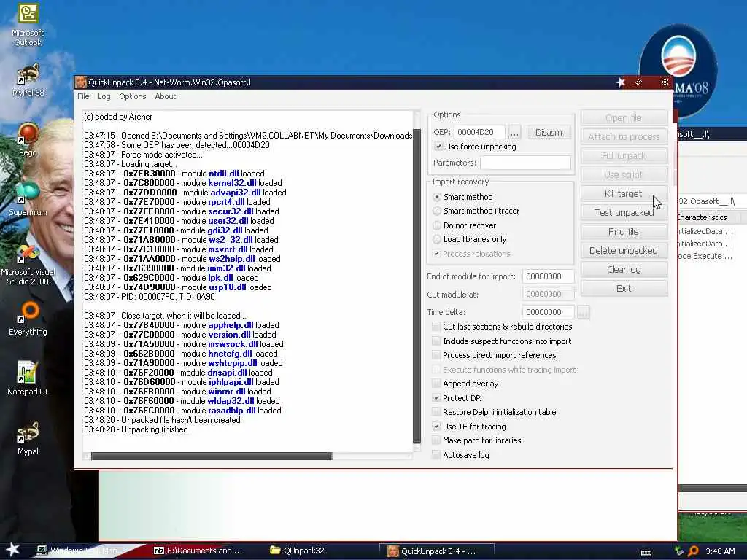Select the Microsoft Visual Studio 2008 icon
747x560 pixels.
click(28, 265)
